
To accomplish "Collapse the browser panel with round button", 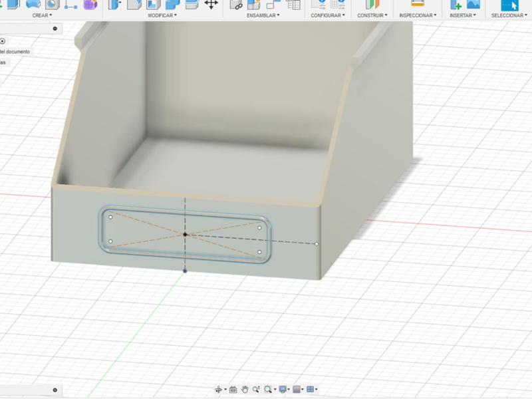I will (x=55, y=29).
